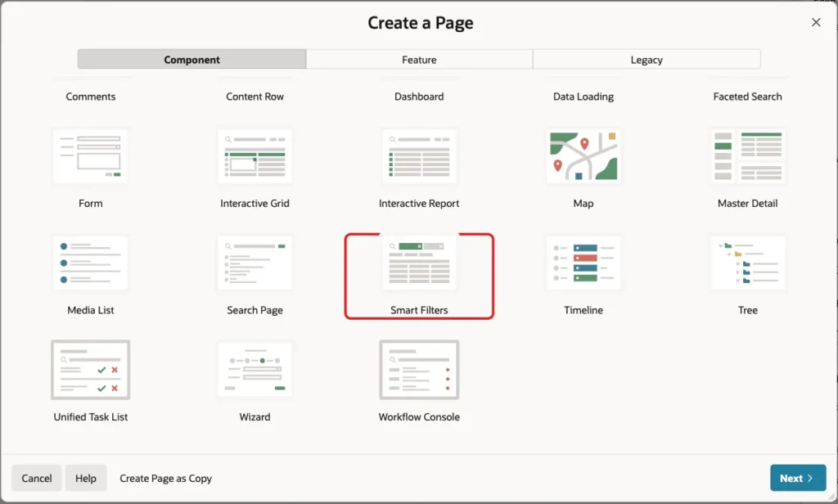Pick the Interactive Report icon

(x=419, y=156)
